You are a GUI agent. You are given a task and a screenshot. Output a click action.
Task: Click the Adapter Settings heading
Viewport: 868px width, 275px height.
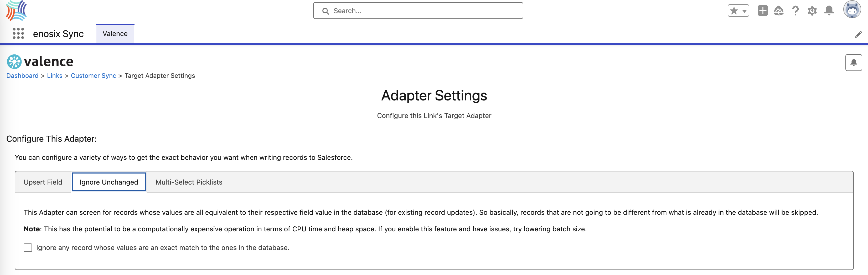tap(434, 96)
